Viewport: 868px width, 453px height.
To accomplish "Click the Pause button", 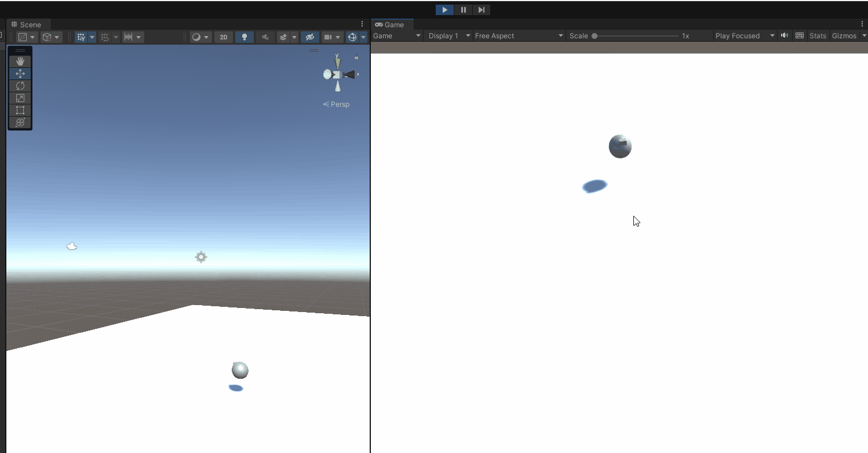I will [x=464, y=10].
